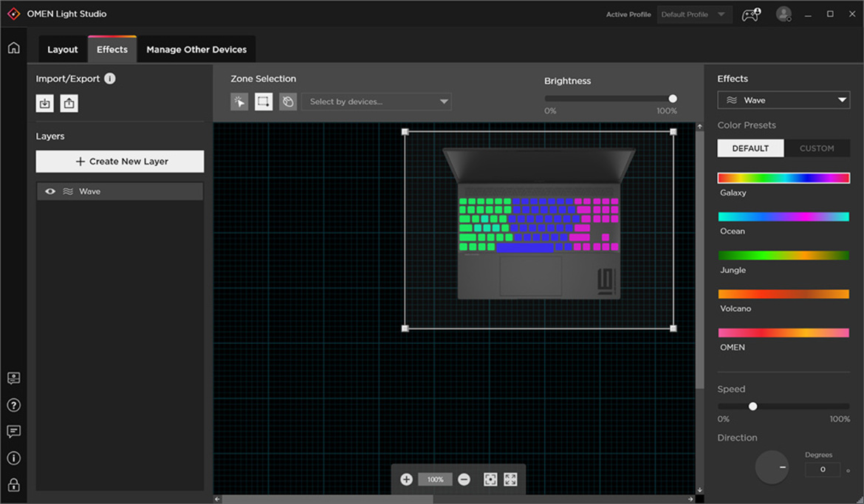Click the wave icon on the Wave layer
This screenshot has height=504, width=864.
(x=68, y=192)
